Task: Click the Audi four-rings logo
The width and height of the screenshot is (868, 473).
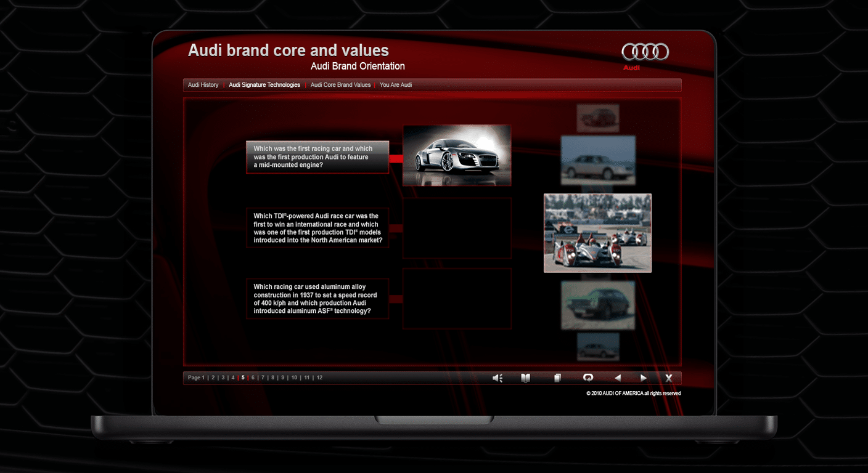Action: coord(645,52)
